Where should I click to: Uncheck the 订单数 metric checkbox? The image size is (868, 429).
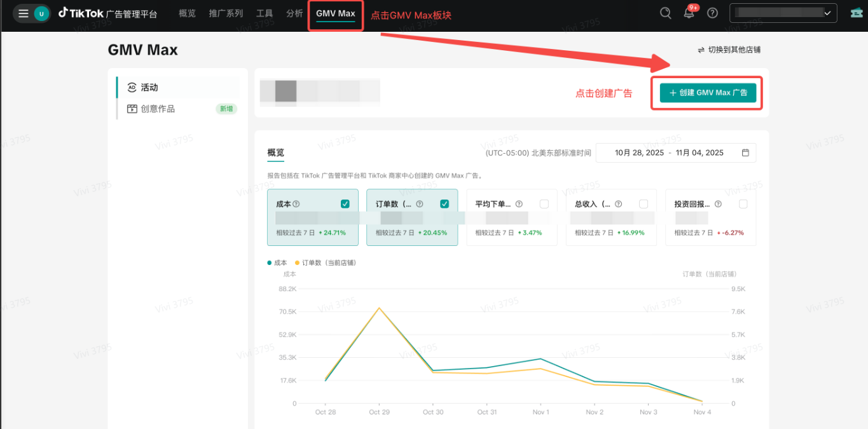coord(444,204)
